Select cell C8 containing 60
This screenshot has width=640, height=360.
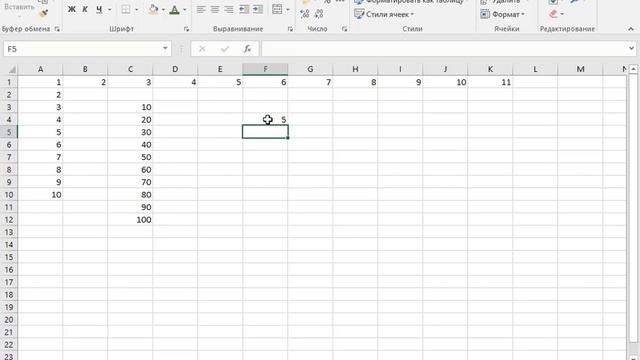pyautogui.click(x=130, y=170)
